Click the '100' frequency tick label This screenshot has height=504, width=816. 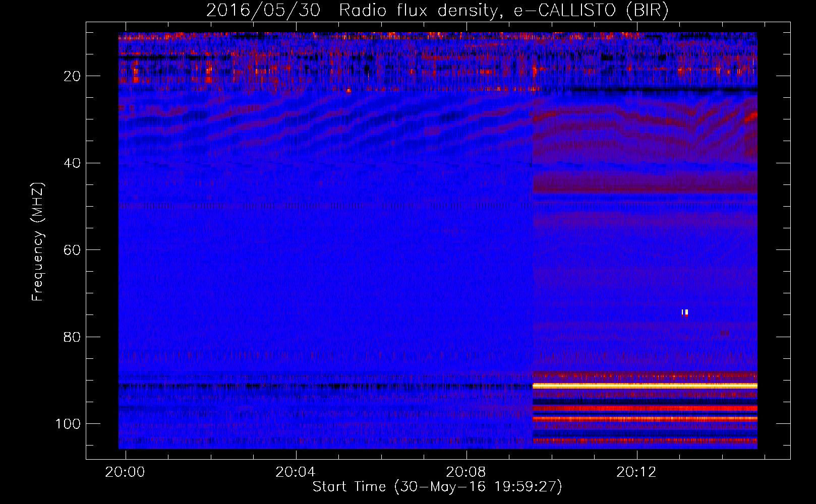click(x=68, y=424)
